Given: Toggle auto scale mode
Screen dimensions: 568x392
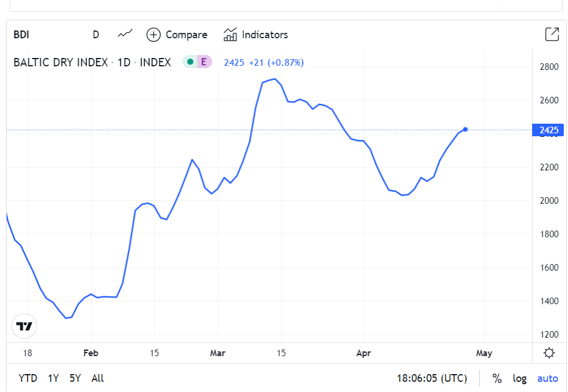Looking at the screenshot, I should tap(547, 379).
